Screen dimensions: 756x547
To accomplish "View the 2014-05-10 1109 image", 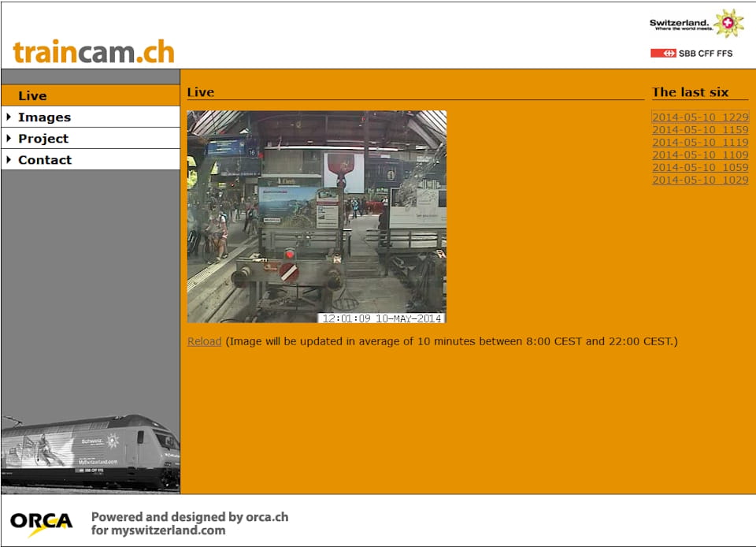I will (700, 155).
